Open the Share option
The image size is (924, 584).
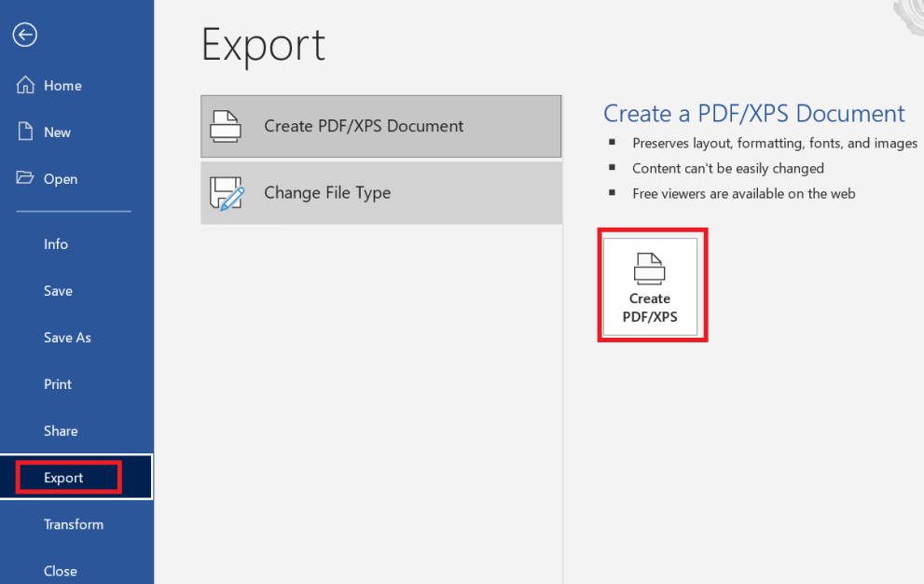tap(61, 430)
